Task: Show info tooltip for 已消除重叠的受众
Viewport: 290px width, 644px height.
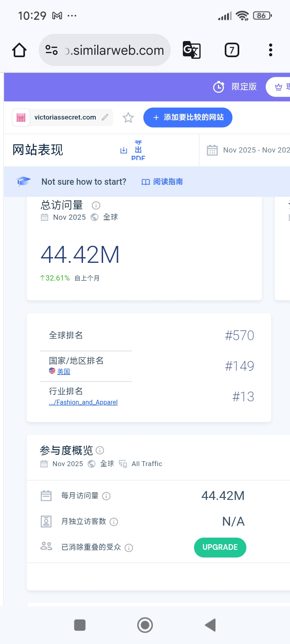Action: point(129,548)
